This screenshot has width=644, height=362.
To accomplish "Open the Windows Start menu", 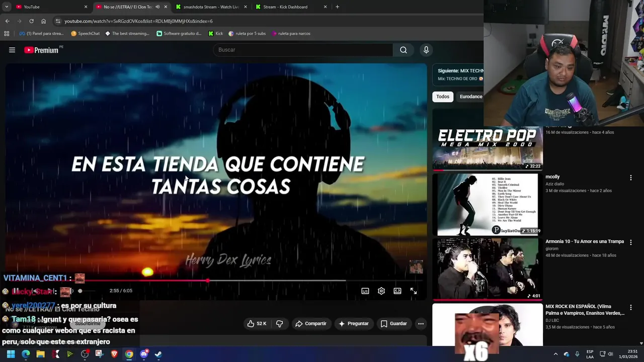I will point(11,354).
